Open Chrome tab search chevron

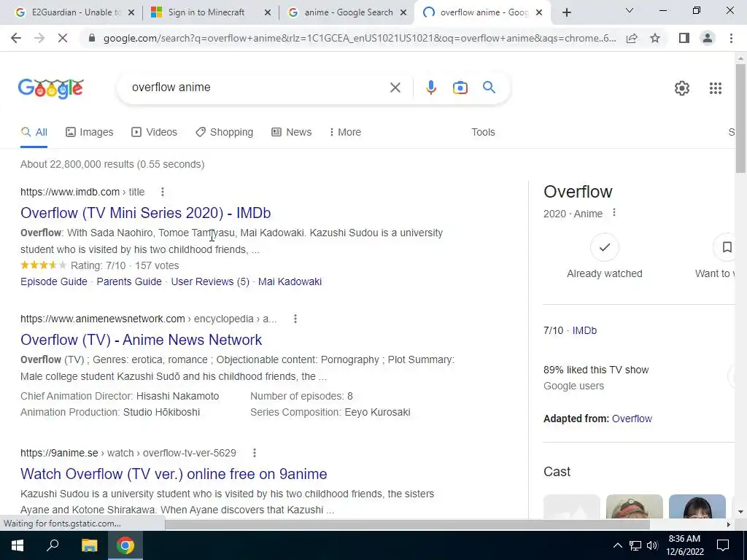[630, 10]
